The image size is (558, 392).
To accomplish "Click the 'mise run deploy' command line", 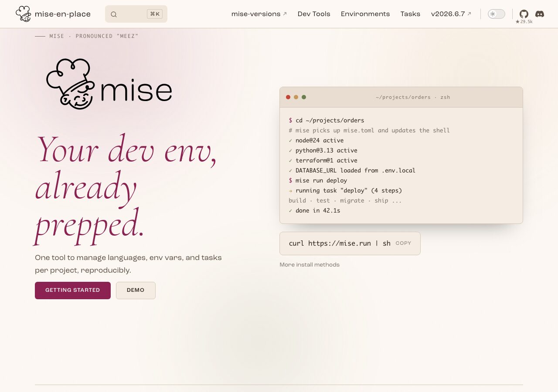I will [x=318, y=180].
